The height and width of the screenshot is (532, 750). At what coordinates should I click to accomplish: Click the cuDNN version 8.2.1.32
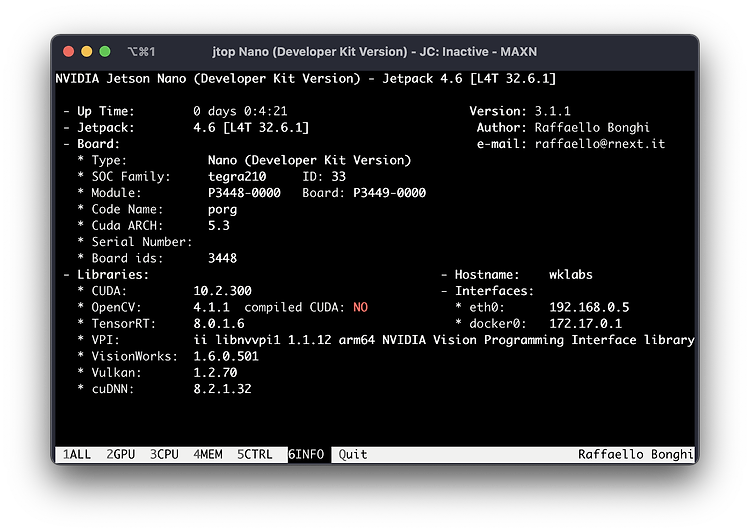(222, 388)
